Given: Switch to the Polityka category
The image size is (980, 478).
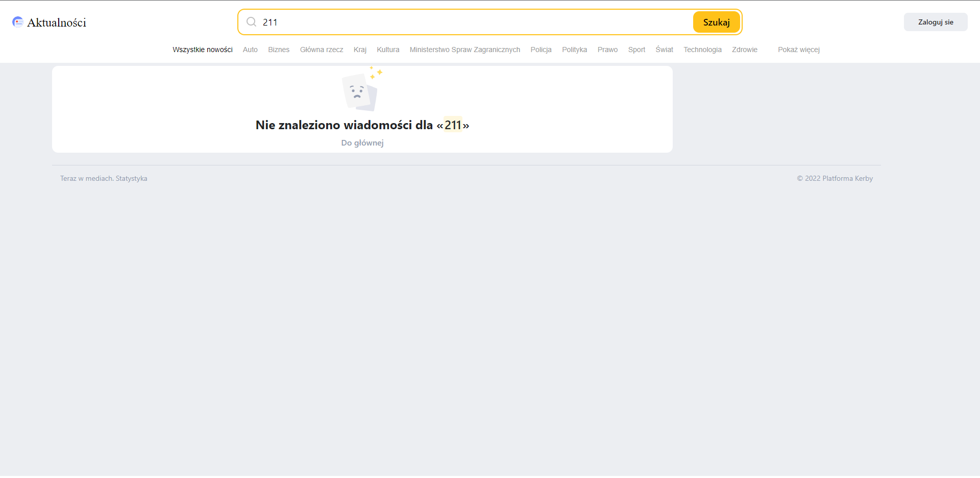Looking at the screenshot, I should [x=575, y=50].
